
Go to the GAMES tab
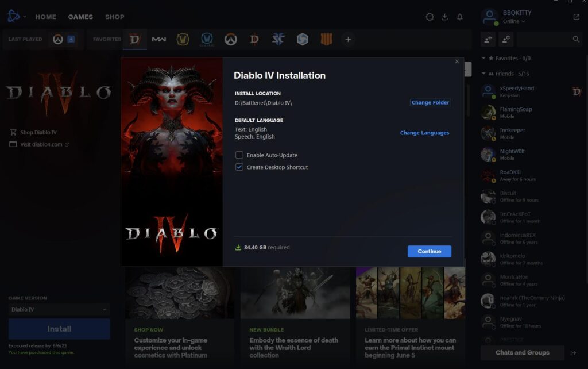tap(80, 17)
